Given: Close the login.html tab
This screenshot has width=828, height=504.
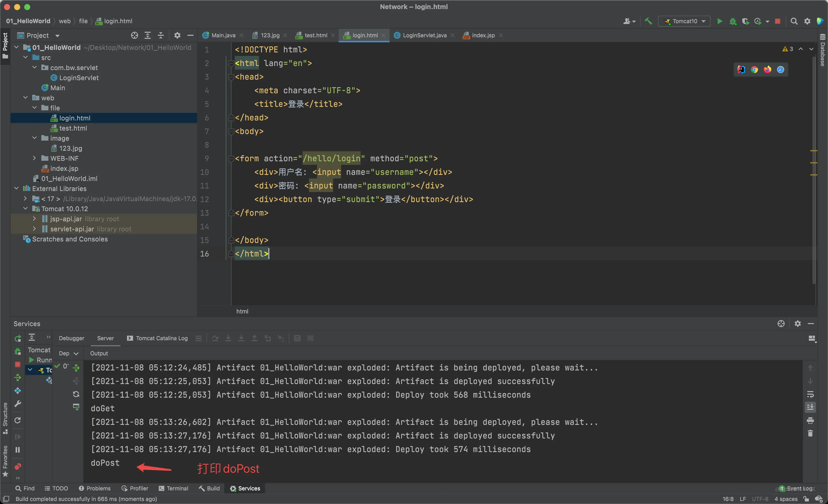Looking at the screenshot, I should (384, 35).
